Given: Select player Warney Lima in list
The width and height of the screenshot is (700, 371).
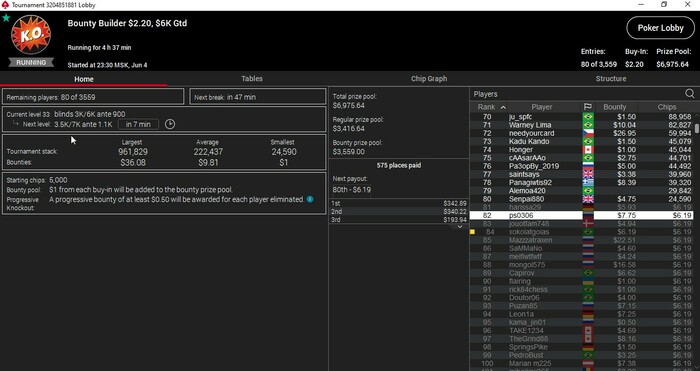Looking at the screenshot, I should (582, 125).
